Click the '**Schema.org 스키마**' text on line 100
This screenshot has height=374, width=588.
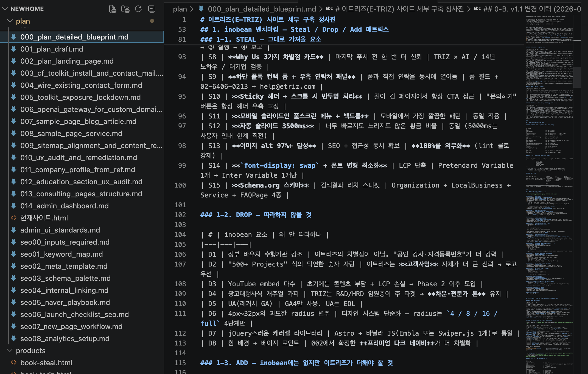pyautogui.click(x=270, y=185)
